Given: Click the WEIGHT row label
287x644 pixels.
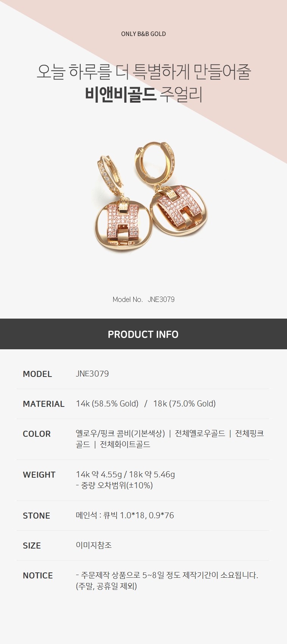Looking at the screenshot, I should pyautogui.click(x=39, y=475).
